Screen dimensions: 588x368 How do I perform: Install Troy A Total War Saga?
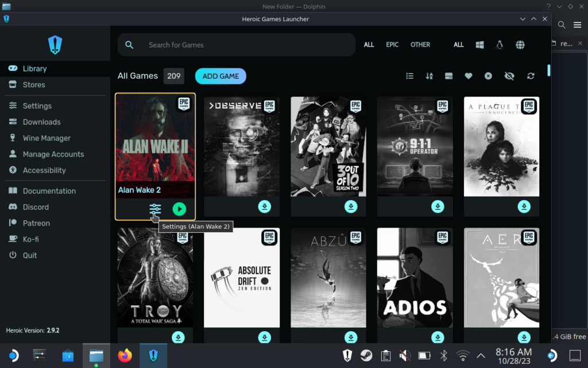178,337
